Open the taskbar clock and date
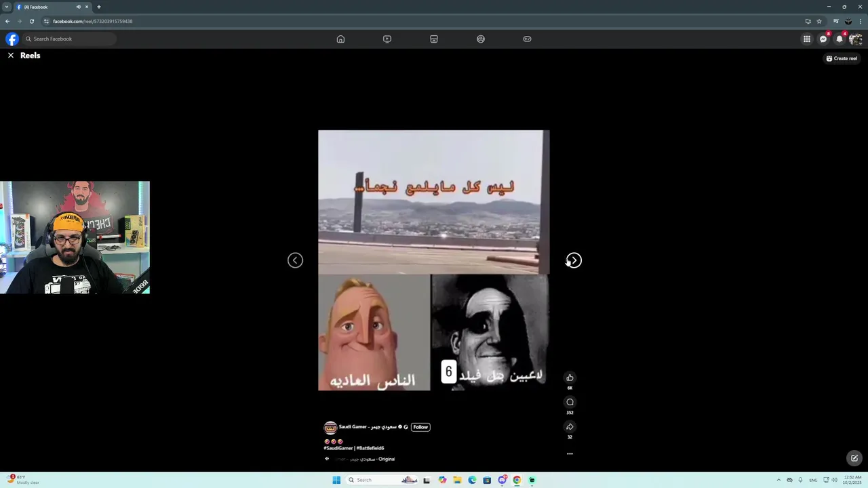Viewport: 868px width, 488px height. click(x=852, y=480)
